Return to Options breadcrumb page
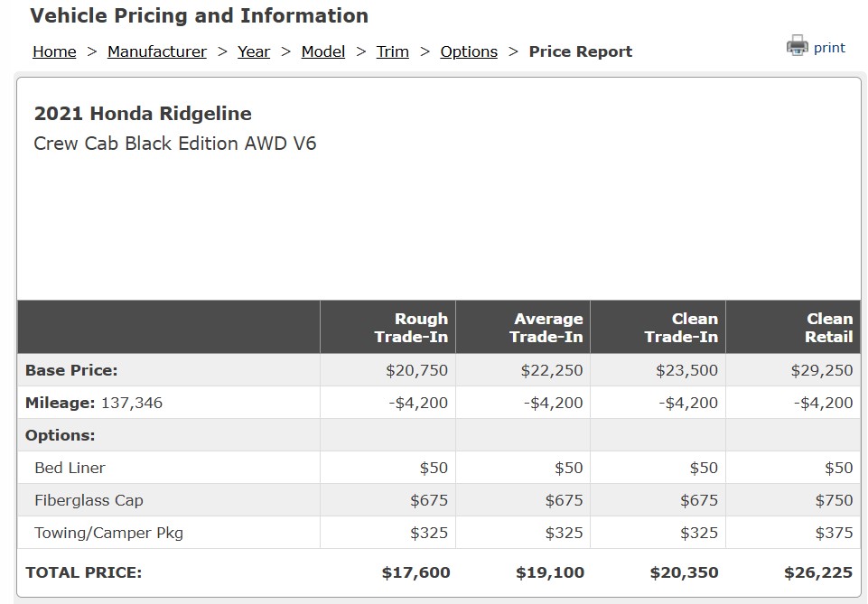 coord(469,51)
